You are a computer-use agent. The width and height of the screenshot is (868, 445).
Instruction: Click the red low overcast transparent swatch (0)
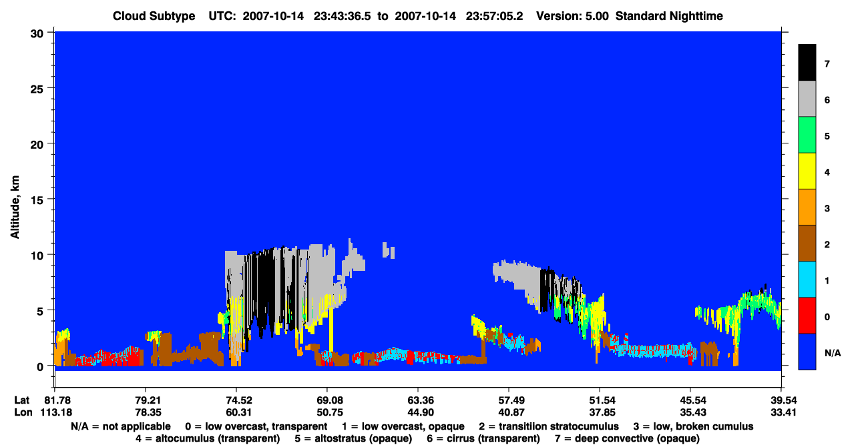tap(807, 315)
